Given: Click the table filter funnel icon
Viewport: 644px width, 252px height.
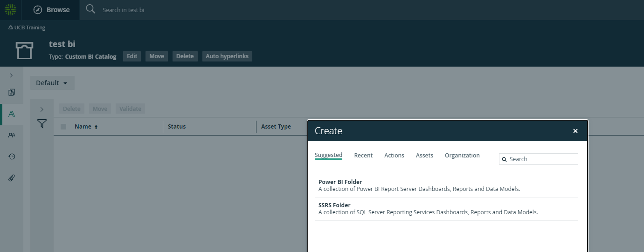Looking at the screenshot, I should click(42, 123).
